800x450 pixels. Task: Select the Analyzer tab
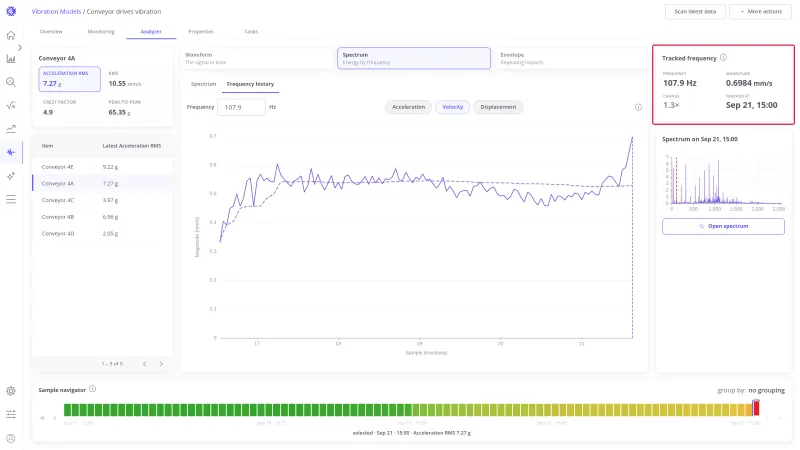tap(151, 32)
